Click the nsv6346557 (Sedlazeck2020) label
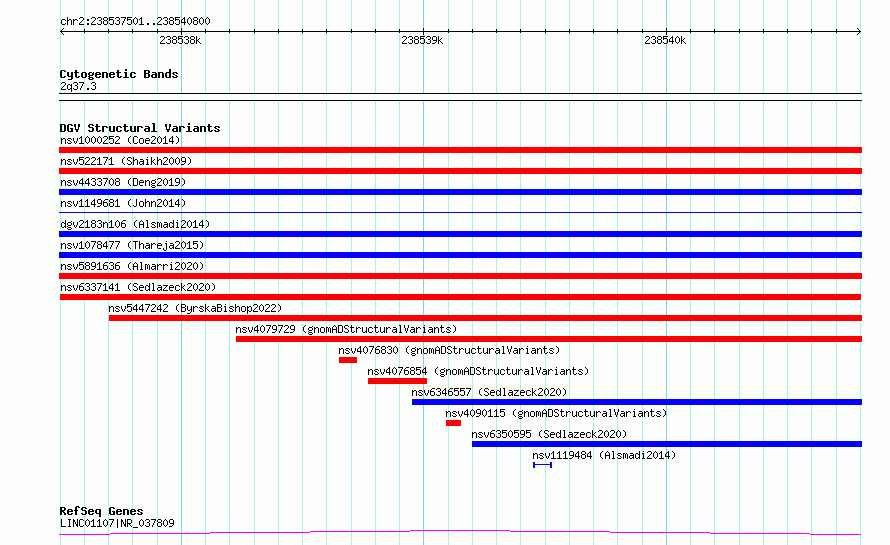The height and width of the screenshot is (545, 890). coord(489,392)
